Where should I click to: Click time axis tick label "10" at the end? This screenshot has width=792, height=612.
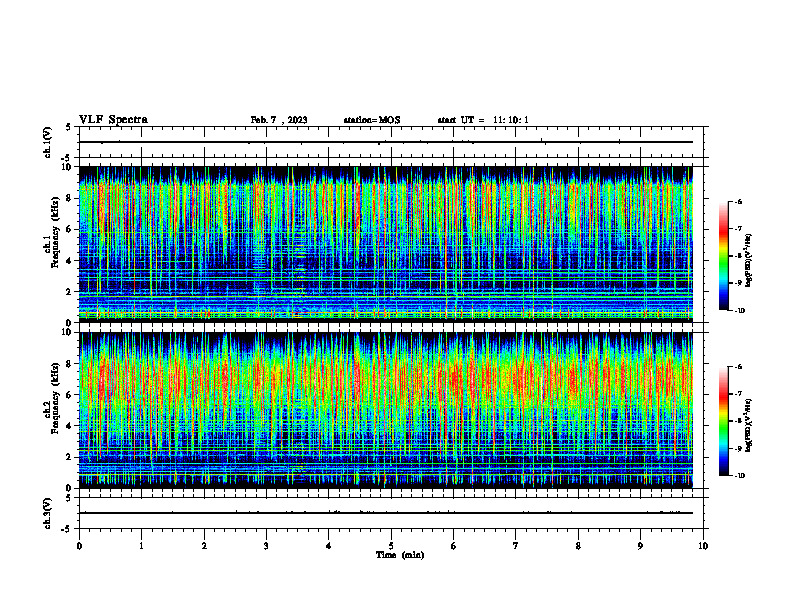coord(703,546)
